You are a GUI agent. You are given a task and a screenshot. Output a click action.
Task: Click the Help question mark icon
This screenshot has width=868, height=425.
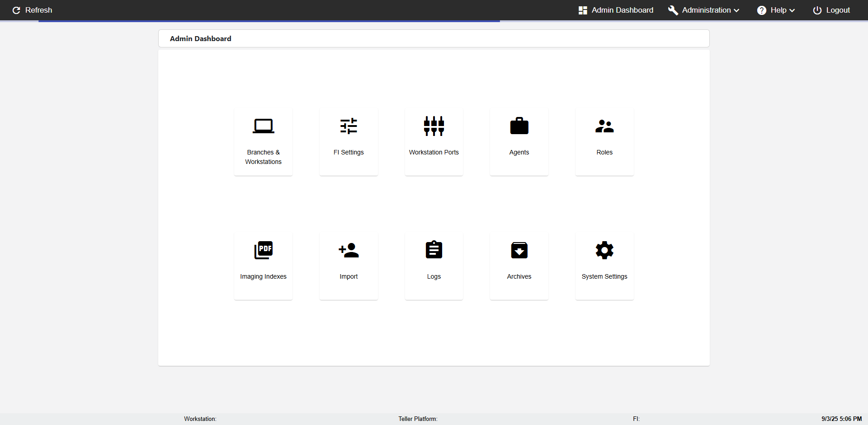762,10
